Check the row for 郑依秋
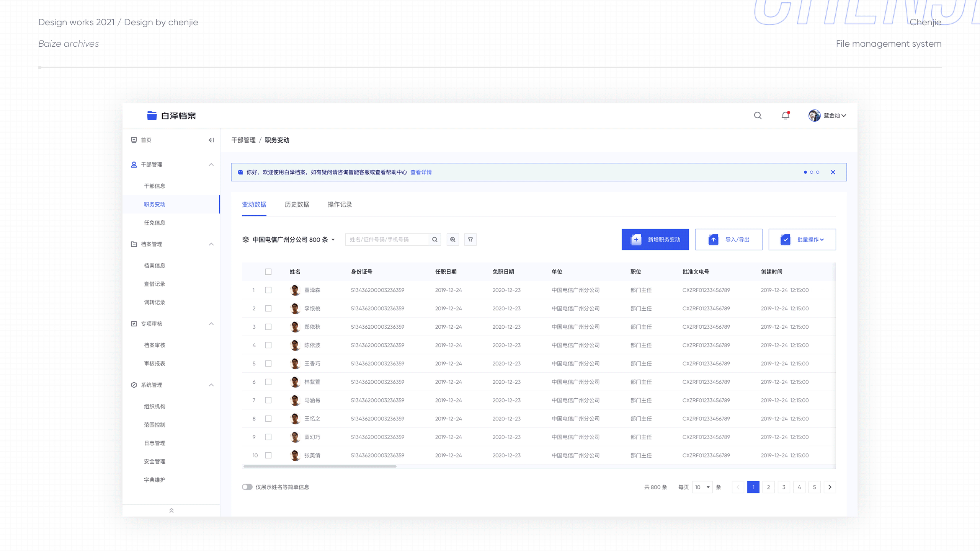This screenshot has height=551, width=980. pos(268,327)
